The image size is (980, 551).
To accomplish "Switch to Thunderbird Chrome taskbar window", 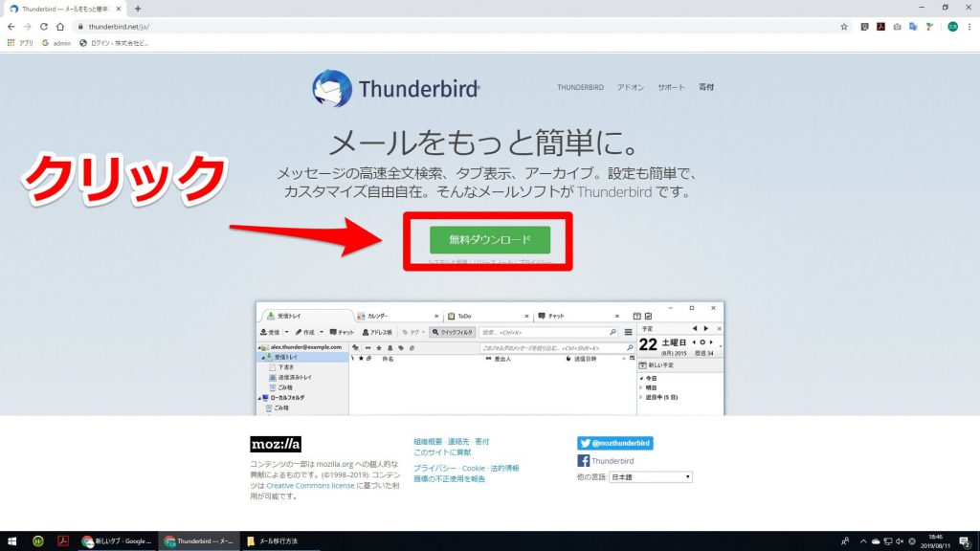I will pos(199,541).
